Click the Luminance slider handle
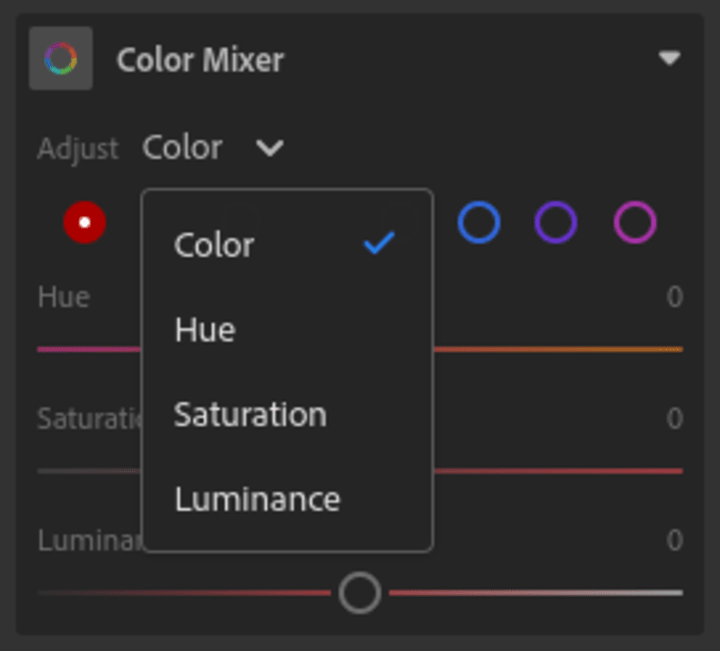 pyautogui.click(x=360, y=592)
